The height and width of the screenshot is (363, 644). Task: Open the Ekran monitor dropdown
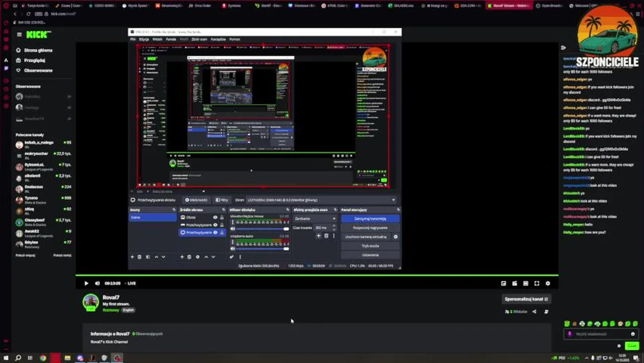pos(321,200)
